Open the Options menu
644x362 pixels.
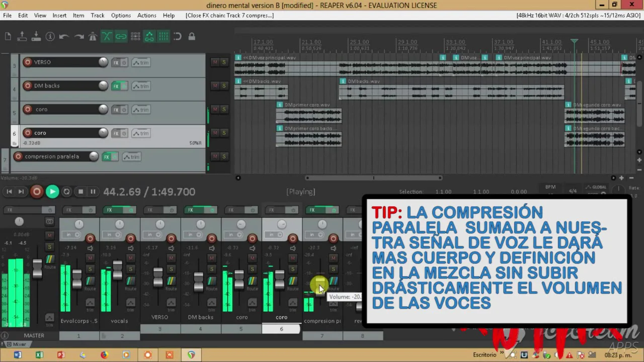121,16
